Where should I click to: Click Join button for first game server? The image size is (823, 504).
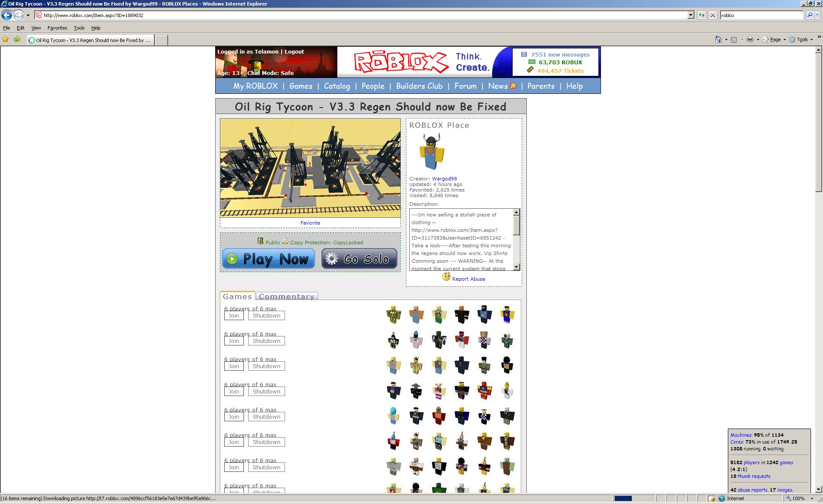tap(234, 315)
